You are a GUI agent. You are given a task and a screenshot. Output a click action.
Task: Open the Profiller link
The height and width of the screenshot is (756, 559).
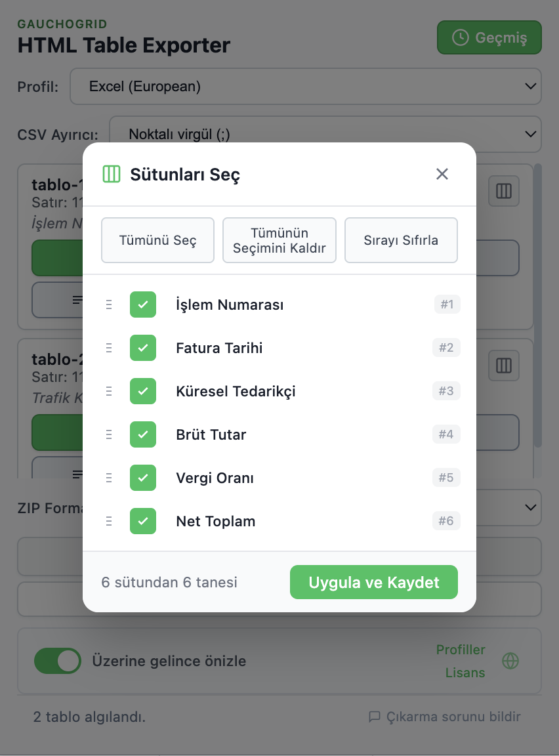click(461, 650)
